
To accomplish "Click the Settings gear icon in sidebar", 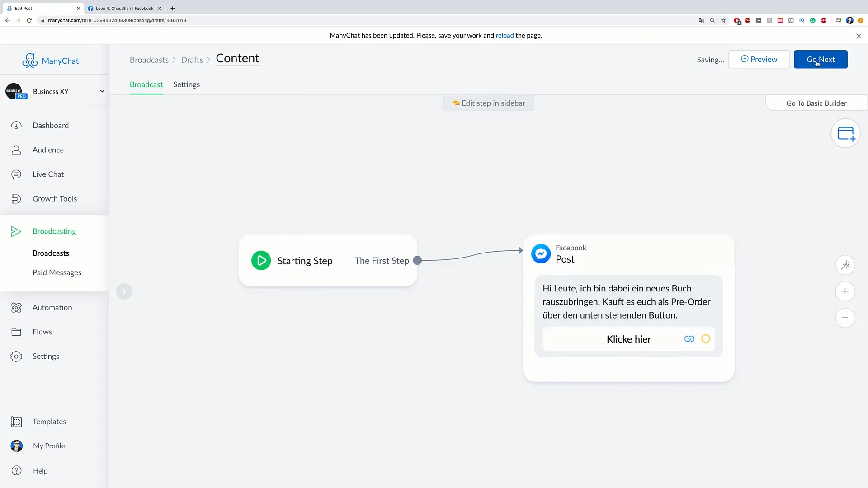I will 16,357.
